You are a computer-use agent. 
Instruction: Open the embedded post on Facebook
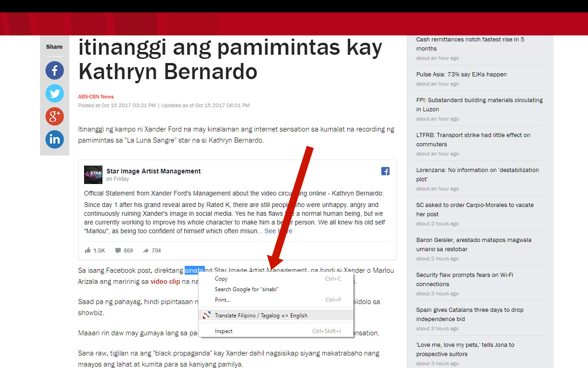[x=385, y=171]
